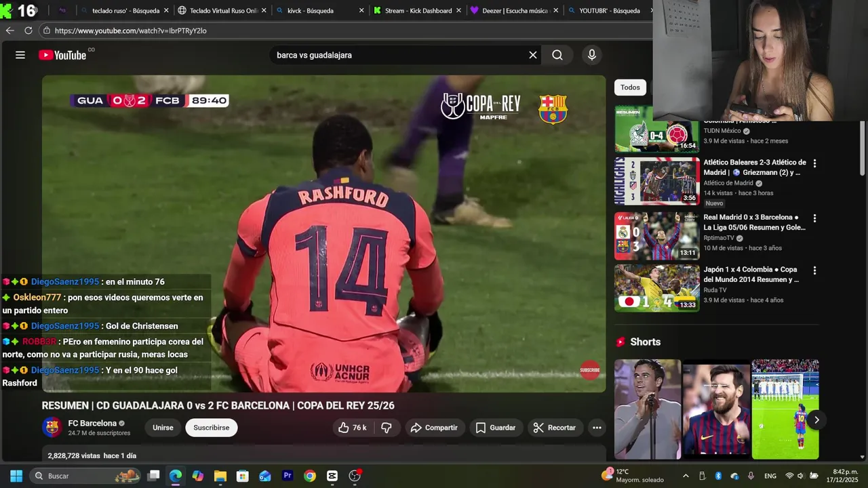This screenshot has height=488, width=868.
Task: Switch to YOUTUBR' - Búsqueda tab
Action: [609, 11]
